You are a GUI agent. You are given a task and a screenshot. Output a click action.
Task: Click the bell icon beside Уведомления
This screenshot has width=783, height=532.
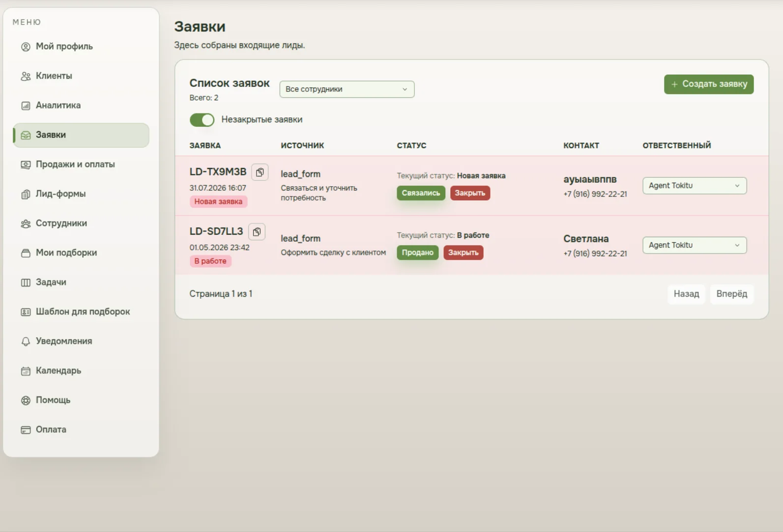26,341
